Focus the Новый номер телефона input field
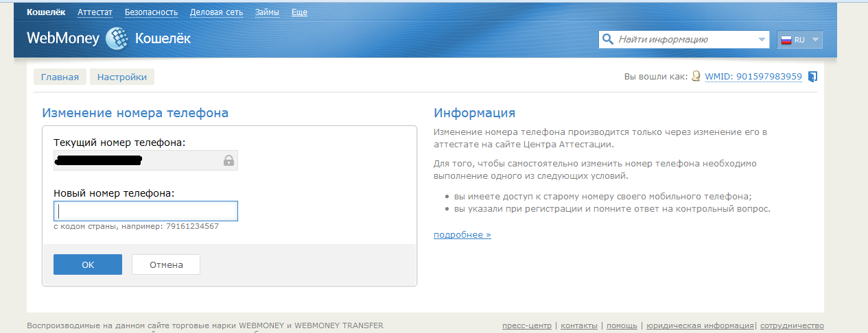This screenshot has width=868, height=333. click(145, 211)
